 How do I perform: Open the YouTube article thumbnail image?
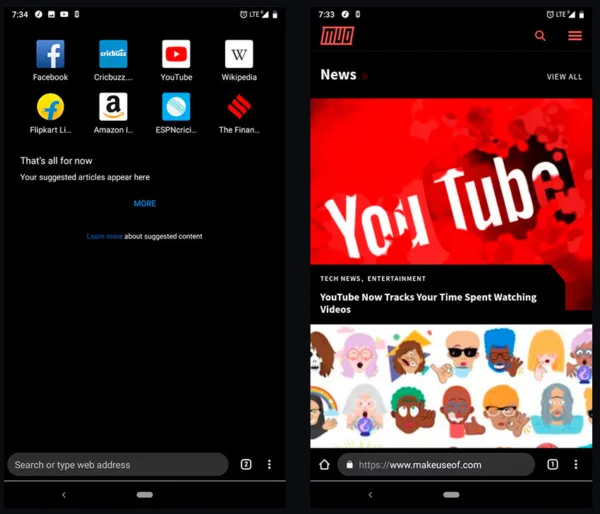point(451,181)
